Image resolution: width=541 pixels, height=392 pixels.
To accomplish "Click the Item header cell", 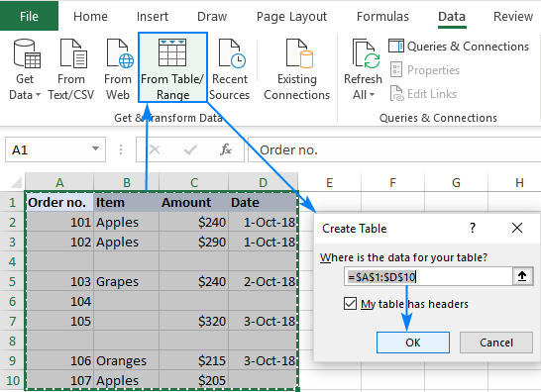I will pos(127,202).
